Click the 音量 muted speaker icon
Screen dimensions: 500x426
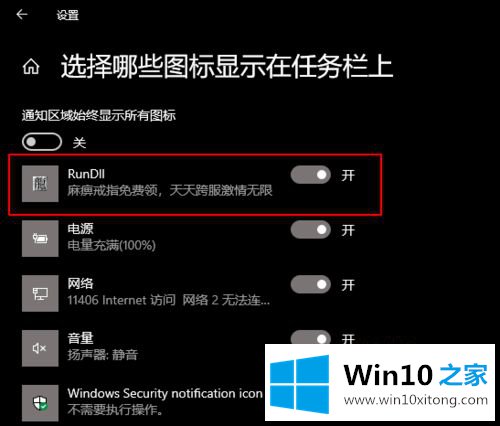[x=40, y=348]
